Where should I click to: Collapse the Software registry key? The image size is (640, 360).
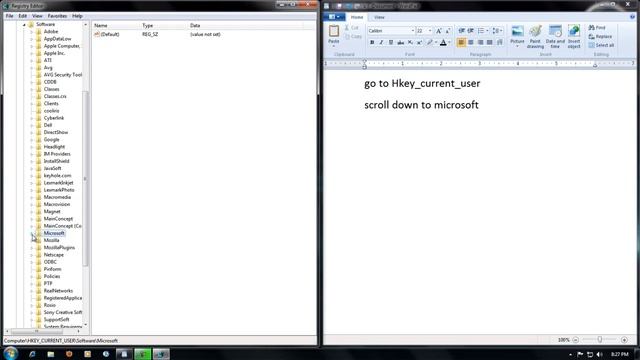tap(24, 24)
